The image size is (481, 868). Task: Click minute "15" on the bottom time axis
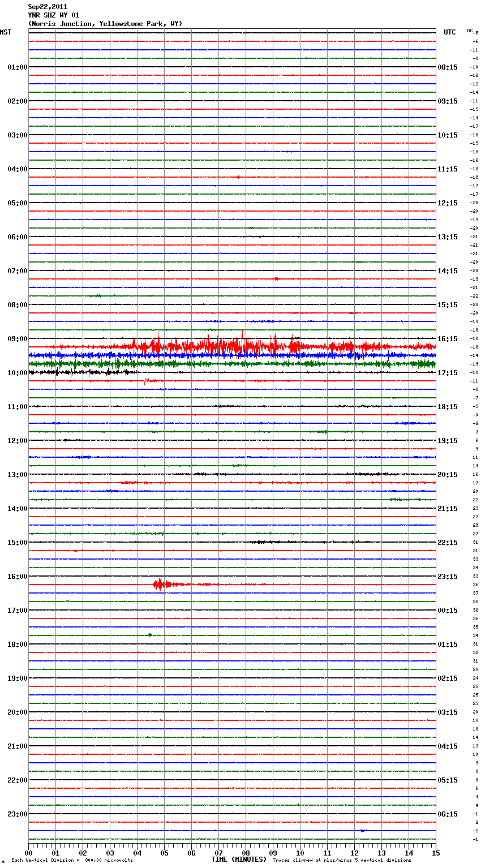coord(436,853)
